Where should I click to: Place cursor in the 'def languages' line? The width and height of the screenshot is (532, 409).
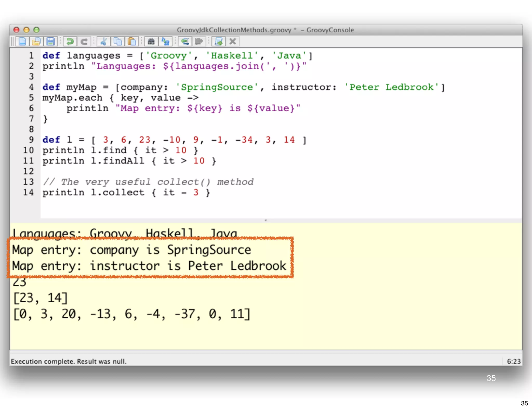coord(177,56)
